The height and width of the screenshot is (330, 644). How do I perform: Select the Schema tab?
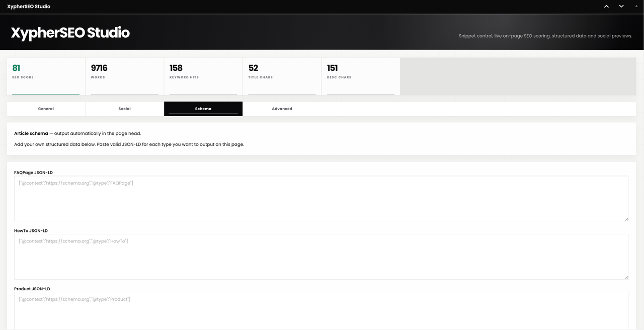[x=203, y=109]
